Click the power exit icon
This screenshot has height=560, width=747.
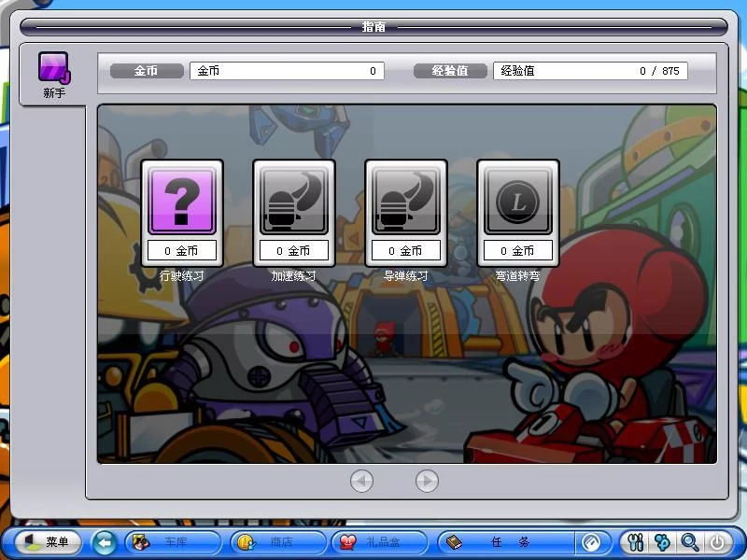tap(717, 542)
